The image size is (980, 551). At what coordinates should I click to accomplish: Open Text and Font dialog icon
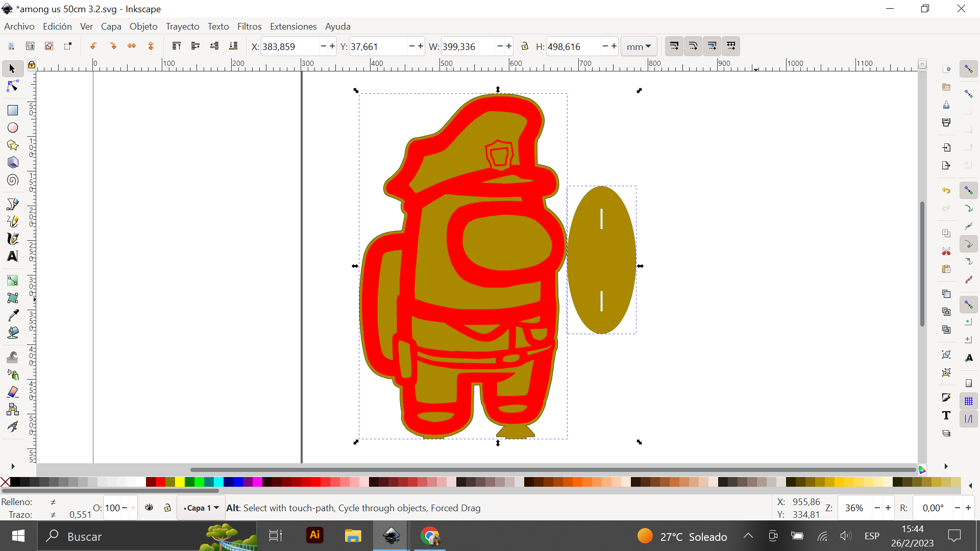pyautogui.click(x=946, y=415)
